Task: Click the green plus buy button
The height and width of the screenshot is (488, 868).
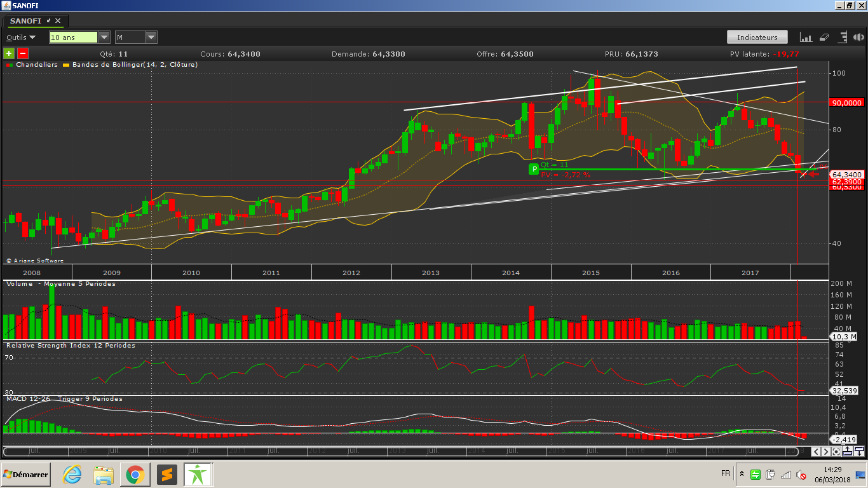Action: pyautogui.click(x=9, y=54)
